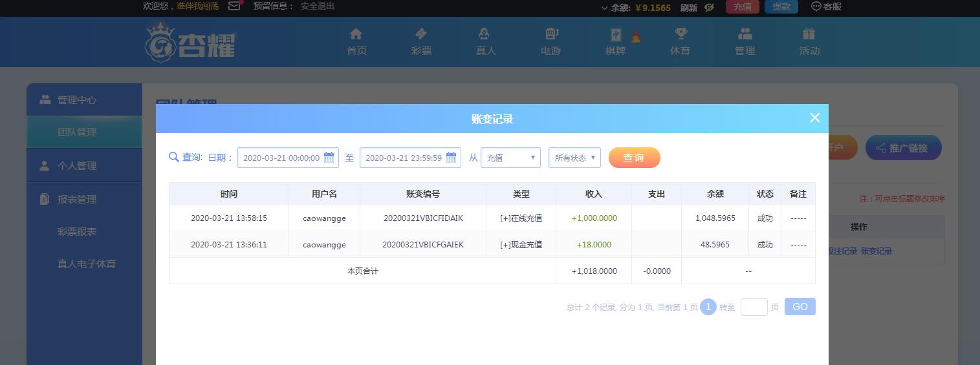Screen dimensions: 980x365
Task: Open calendar icon for start date
Action: point(329,157)
